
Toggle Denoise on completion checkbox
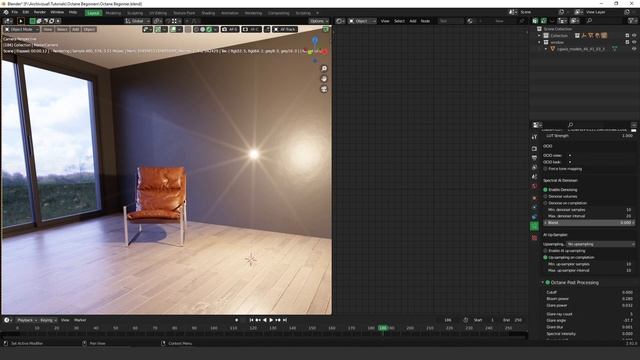pyautogui.click(x=545, y=203)
